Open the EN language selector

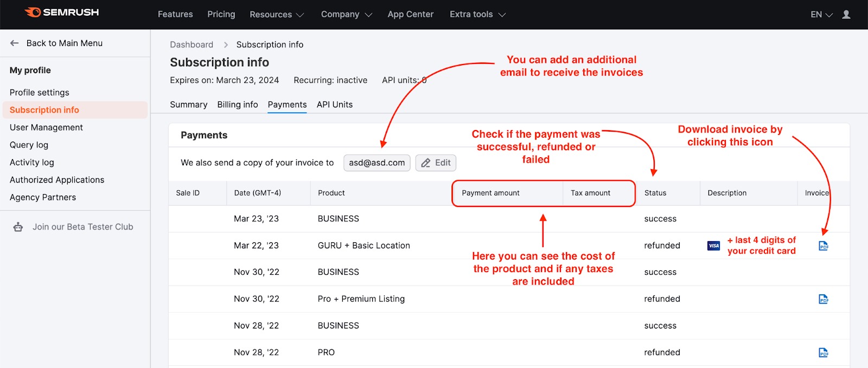click(x=821, y=15)
